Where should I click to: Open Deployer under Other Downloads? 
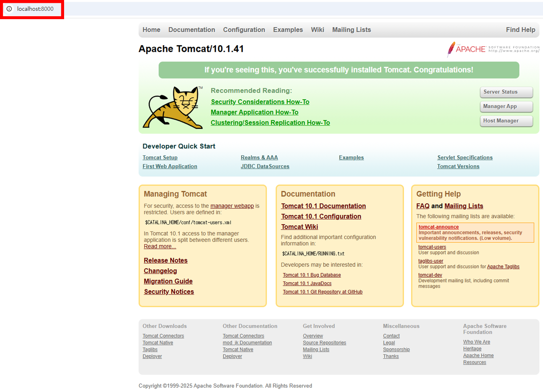pos(152,356)
